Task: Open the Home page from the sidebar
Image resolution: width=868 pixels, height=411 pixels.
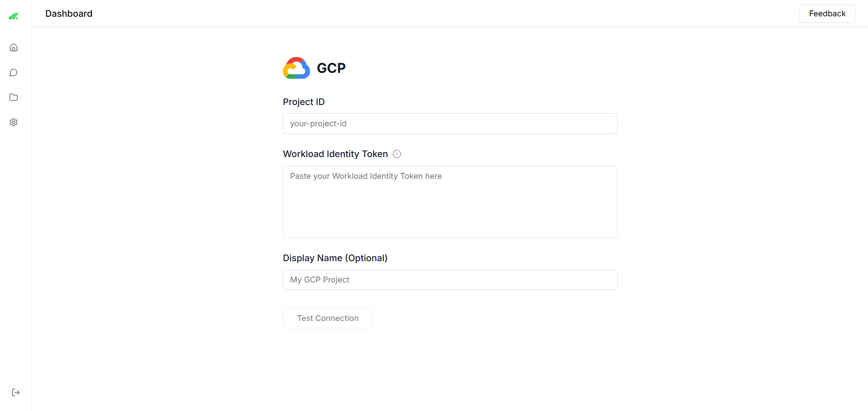Action: click(x=14, y=47)
